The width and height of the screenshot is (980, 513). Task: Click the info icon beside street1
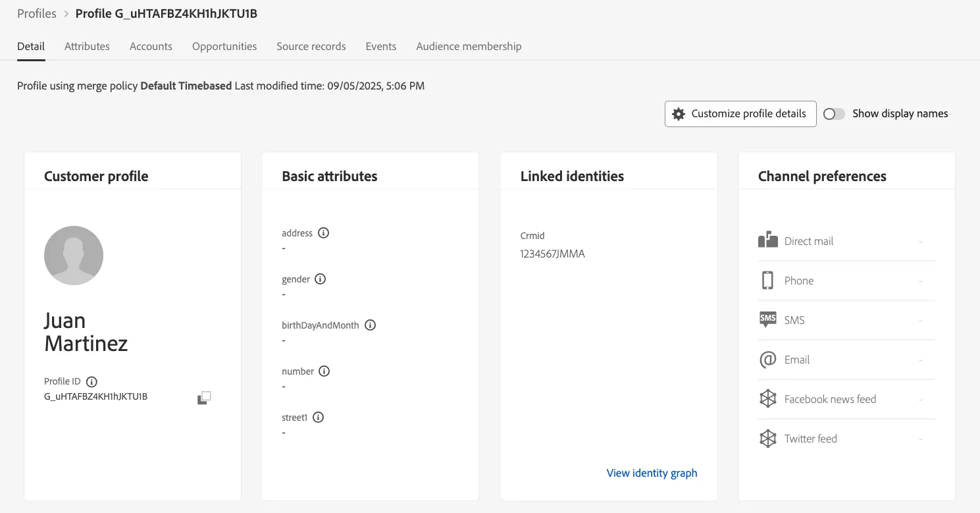(319, 418)
